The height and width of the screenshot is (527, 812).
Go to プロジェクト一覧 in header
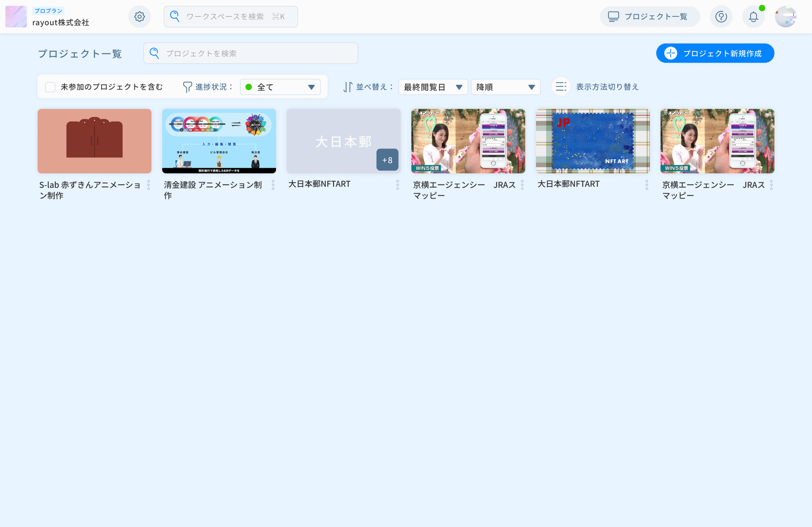click(x=649, y=17)
